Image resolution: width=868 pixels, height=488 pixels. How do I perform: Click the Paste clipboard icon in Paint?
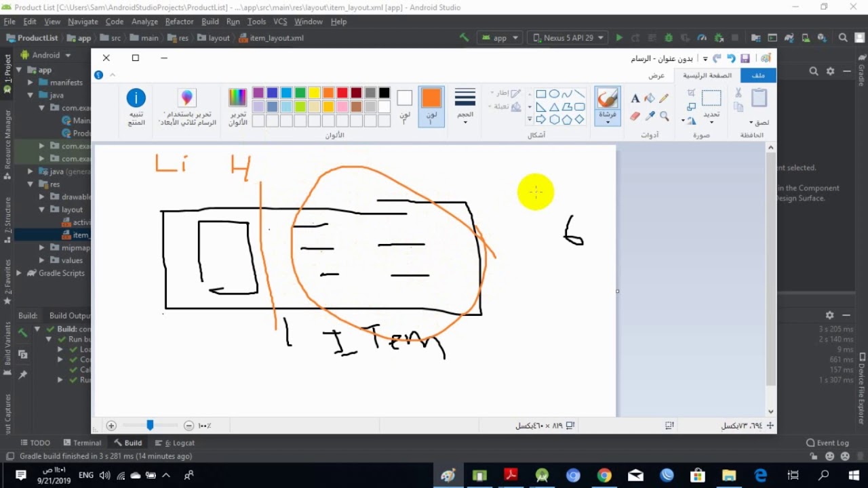(759, 98)
